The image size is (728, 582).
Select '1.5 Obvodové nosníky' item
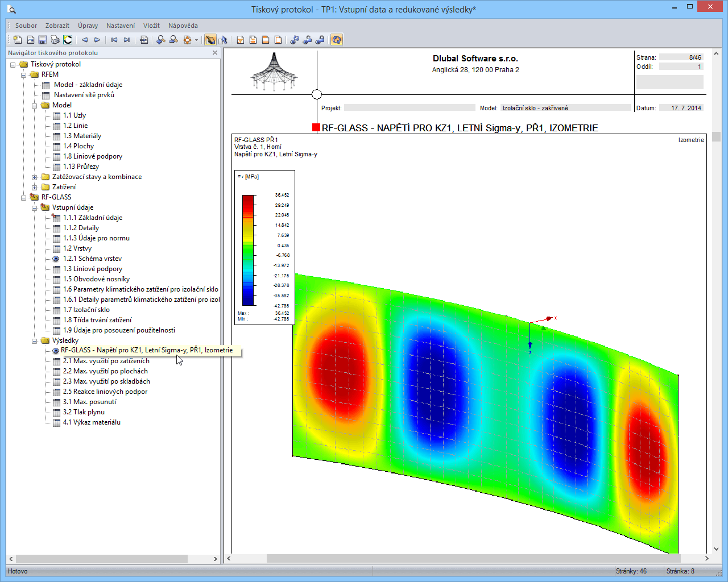[x=96, y=279]
